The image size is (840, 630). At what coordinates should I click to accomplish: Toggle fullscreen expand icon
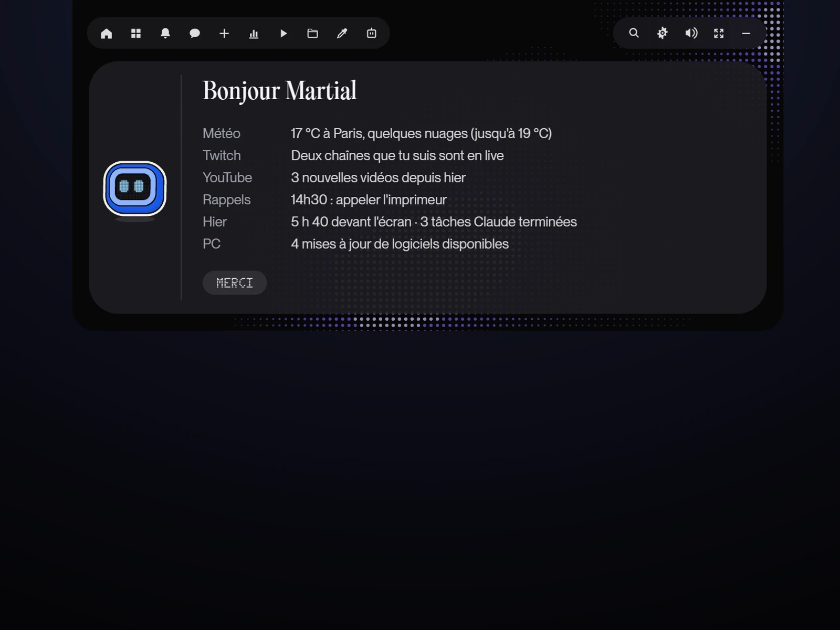pos(719,33)
